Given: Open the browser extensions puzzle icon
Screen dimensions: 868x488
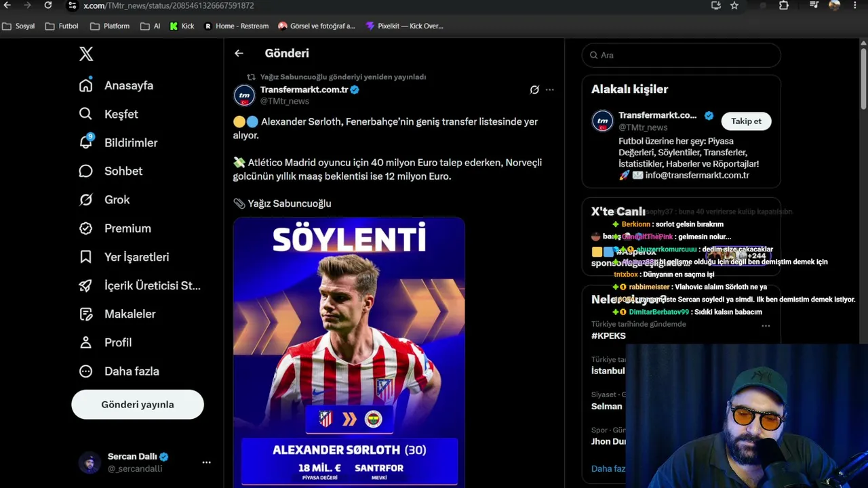Looking at the screenshot, I should tap(784, 5).
